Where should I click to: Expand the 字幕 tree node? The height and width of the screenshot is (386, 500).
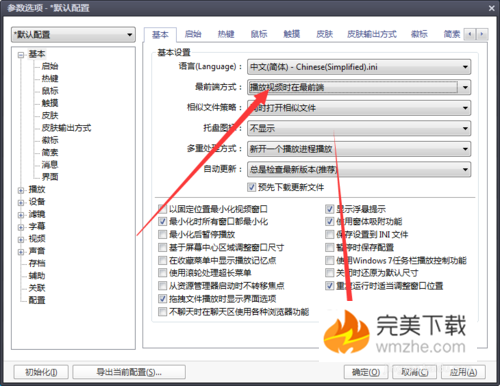(x=21, y=227)
